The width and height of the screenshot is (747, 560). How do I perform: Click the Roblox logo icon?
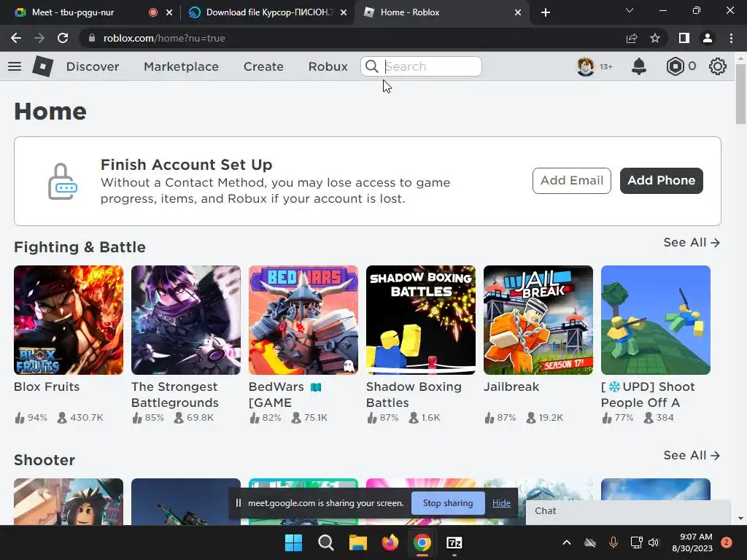[43, 66]
